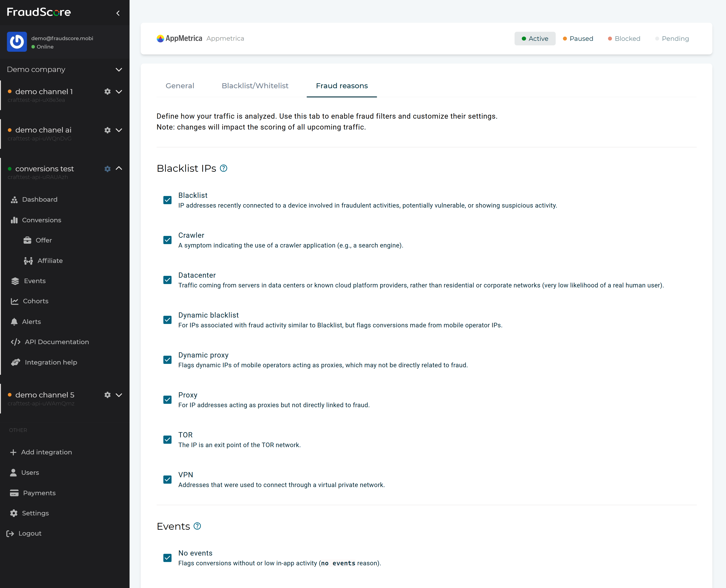Click the FraudScore logo
The image size is (726, 588).
(x=39, y=12)
